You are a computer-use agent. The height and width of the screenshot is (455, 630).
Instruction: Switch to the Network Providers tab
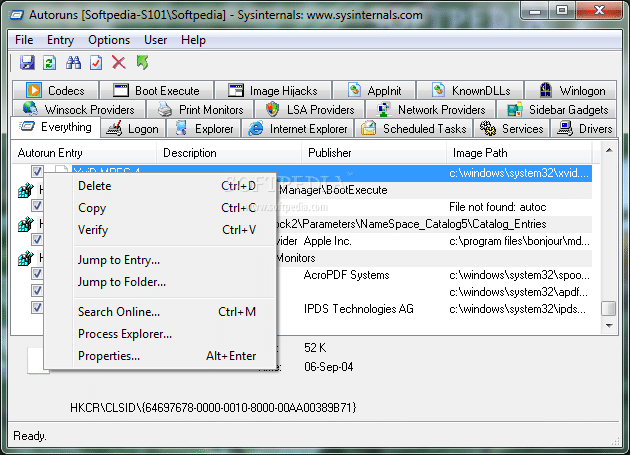tap(430, 109)
